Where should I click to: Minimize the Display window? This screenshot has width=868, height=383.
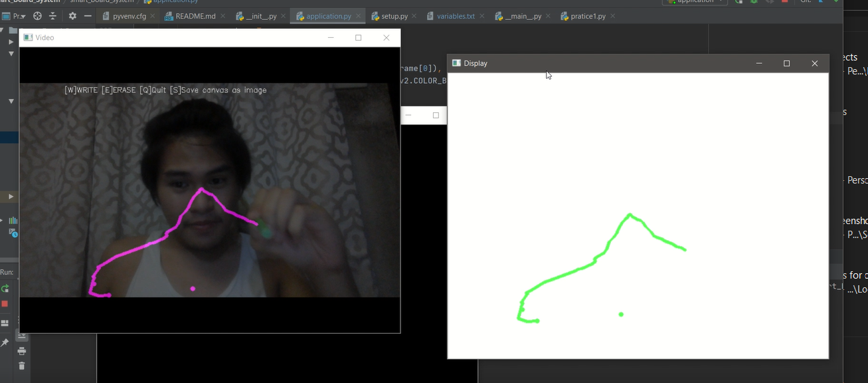click(x=759, y=63)
